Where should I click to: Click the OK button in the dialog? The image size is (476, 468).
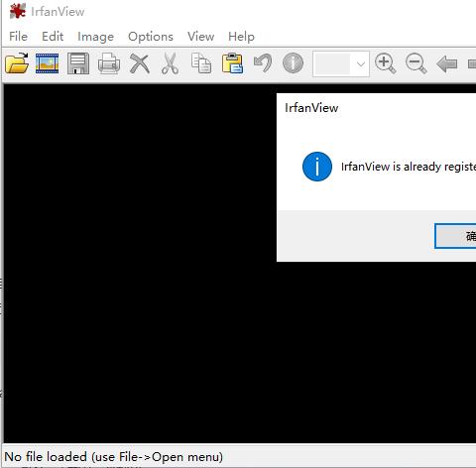(x=455, y=236)
